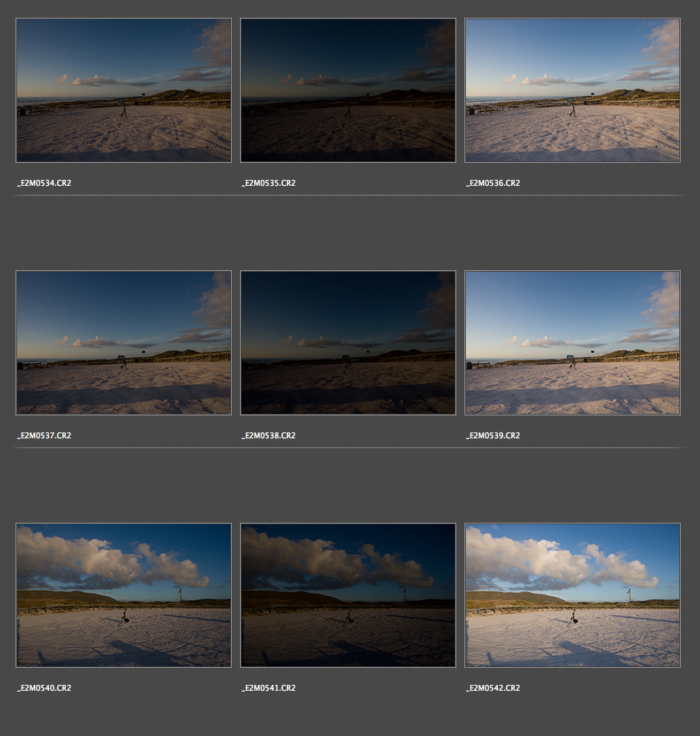The height and width of the screenshot is (736, 700).
Task: Pick the darkest _E2M0538.CR2 thumbnail
Action: [x=347, y=343]
